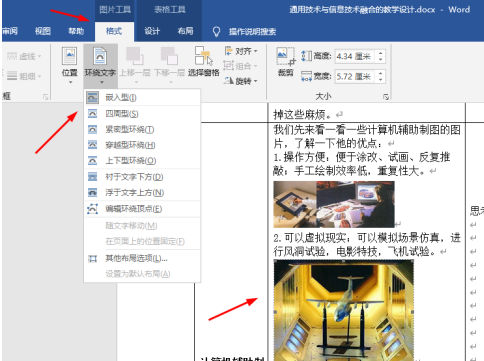Choose 衬于文字下方(D) behind text
Image resolution: width=484 pixels, height=361 pixels.
click(142, 177)
